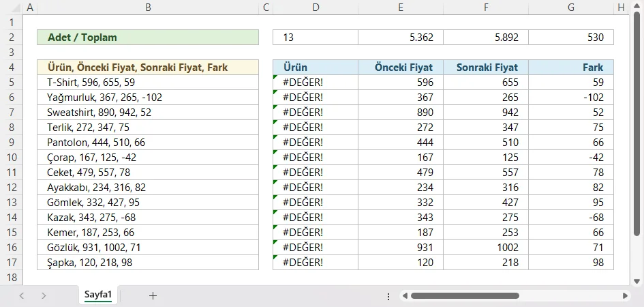Viewport: 644px width, 307px height.
Task: Click the cell 'Gözlük, 931, 1002, 71'
Action: click(148, 248)
